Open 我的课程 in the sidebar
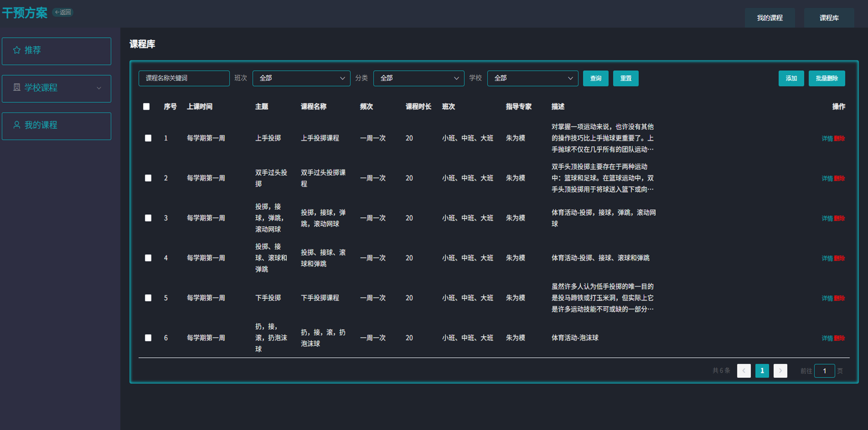The image size is (868, 430). click(x=57, y=126)
